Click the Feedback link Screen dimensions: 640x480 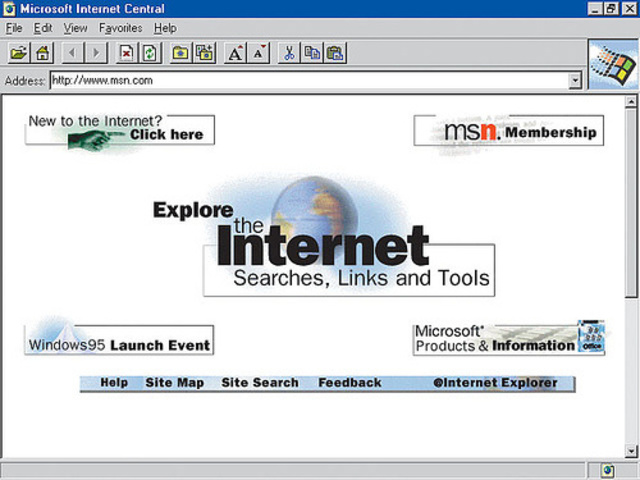pos(350,383)
